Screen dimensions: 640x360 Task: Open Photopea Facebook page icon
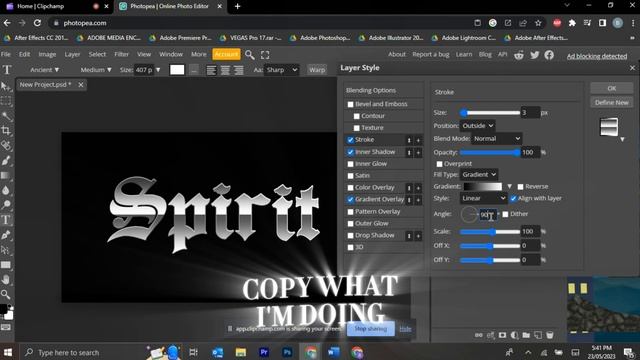(549, 55)
